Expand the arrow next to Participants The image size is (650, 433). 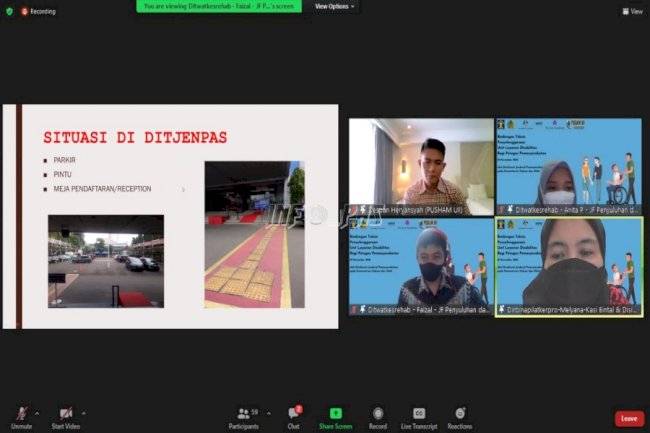269,412
